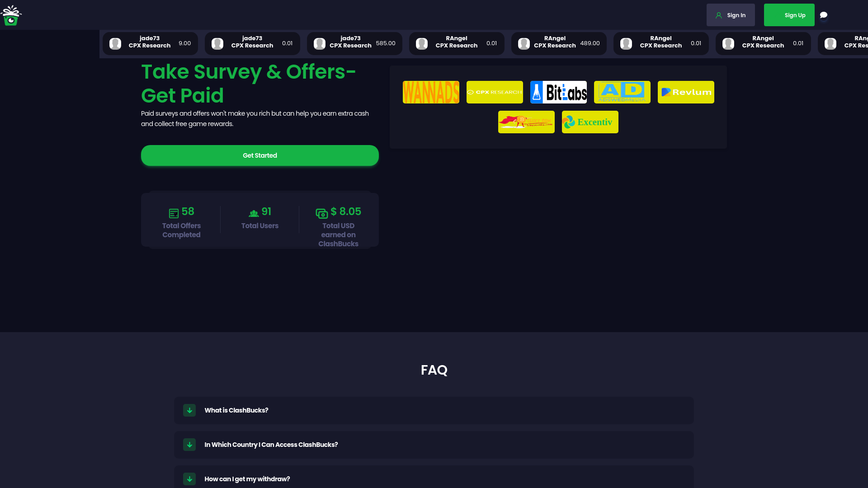
Task: Open the BitLabs offerwall logo
Action: pos(558,92)
